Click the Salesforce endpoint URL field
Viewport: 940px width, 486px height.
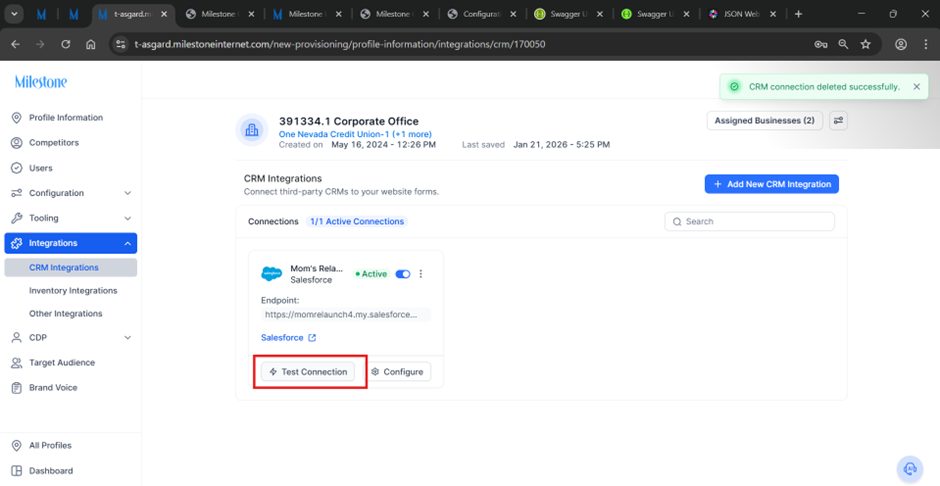coord(345,315)
